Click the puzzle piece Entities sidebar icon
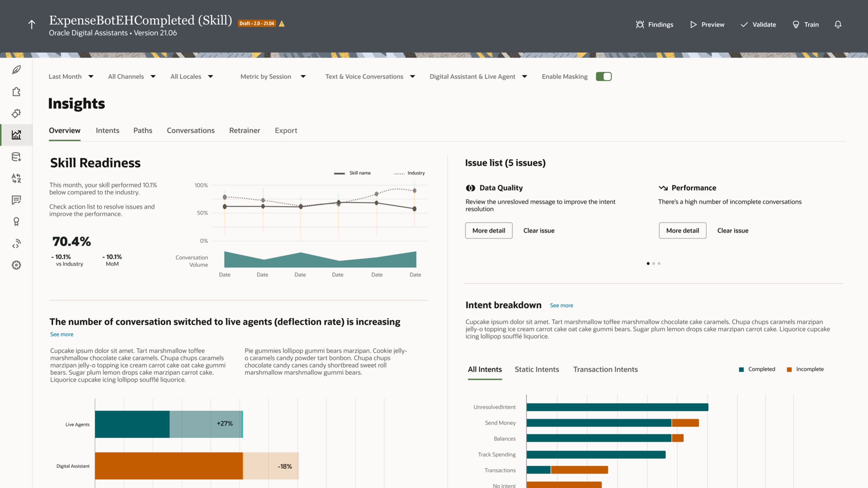The image size is (868, 488). point(16,92)
